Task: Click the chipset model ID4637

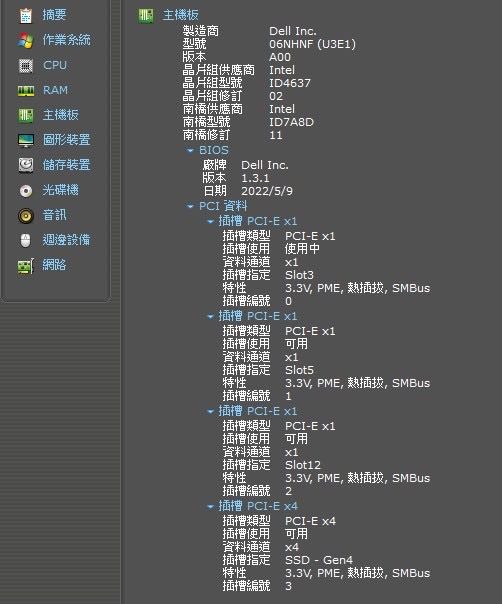Action: [290, 83]
